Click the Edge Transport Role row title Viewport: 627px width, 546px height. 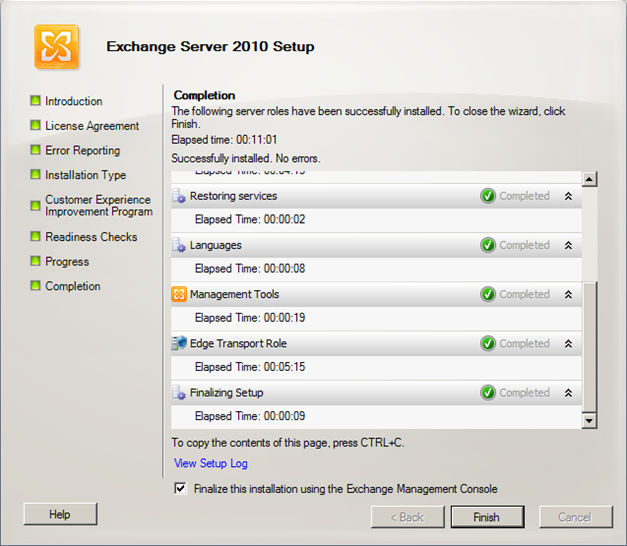point(238,344)
